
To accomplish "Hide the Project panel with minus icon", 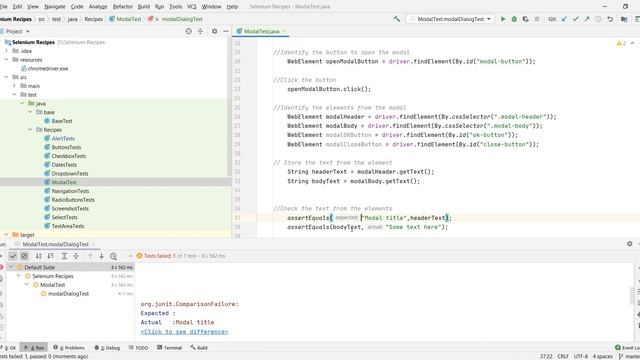I will [226, 31].
